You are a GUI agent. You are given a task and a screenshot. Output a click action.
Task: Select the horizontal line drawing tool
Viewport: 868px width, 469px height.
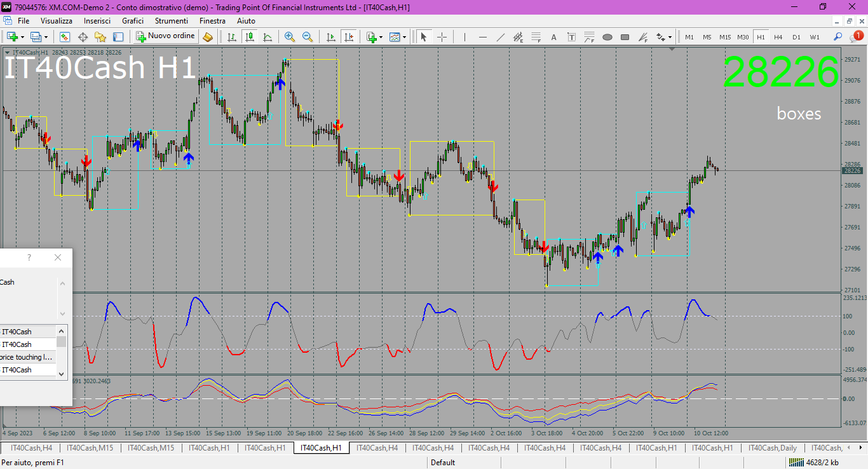click(x=482, y=37)
